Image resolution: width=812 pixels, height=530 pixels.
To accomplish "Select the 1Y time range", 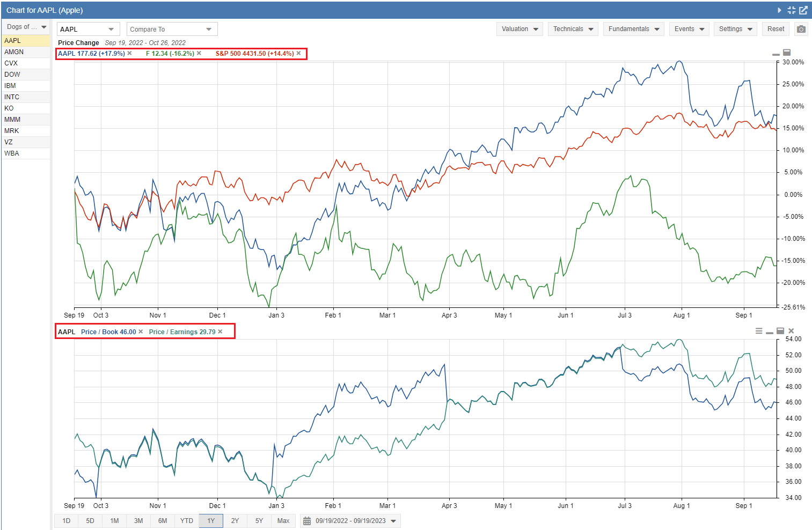I will tap(211, 521).
